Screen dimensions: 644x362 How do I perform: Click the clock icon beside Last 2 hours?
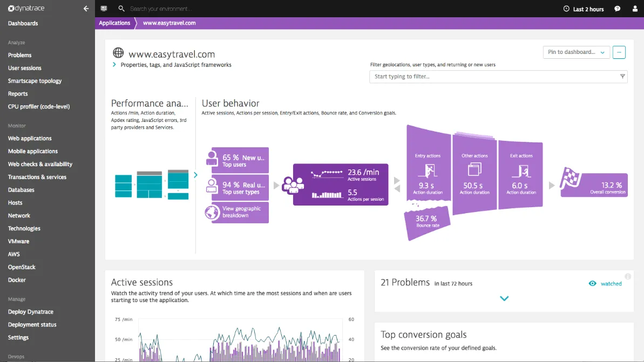coord(567,9)
